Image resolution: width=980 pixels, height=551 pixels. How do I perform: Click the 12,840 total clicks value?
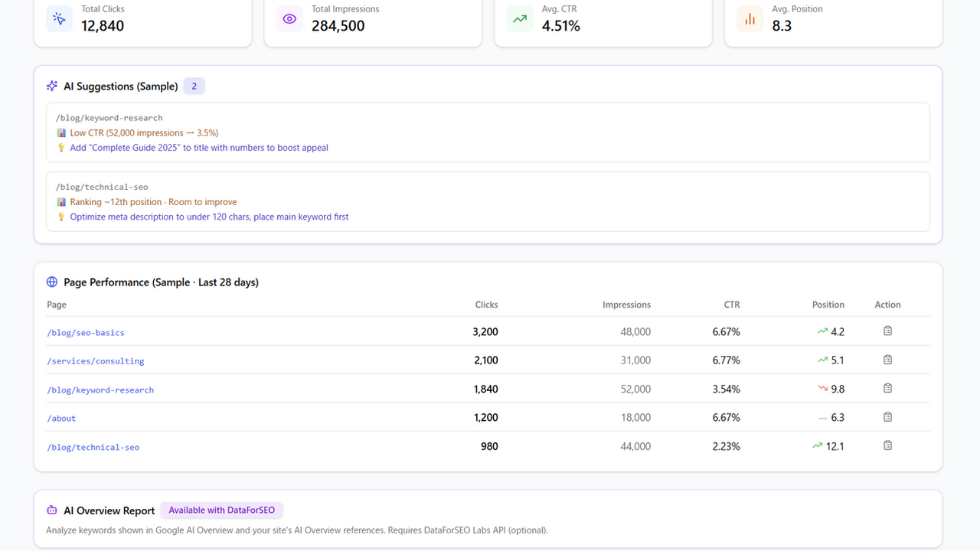click(x=103, y=25)
